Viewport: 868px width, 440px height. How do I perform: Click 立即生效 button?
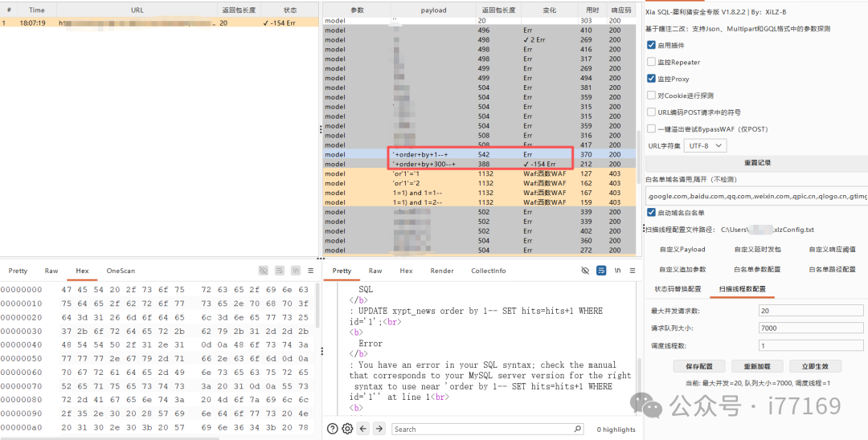click(815, 366)
